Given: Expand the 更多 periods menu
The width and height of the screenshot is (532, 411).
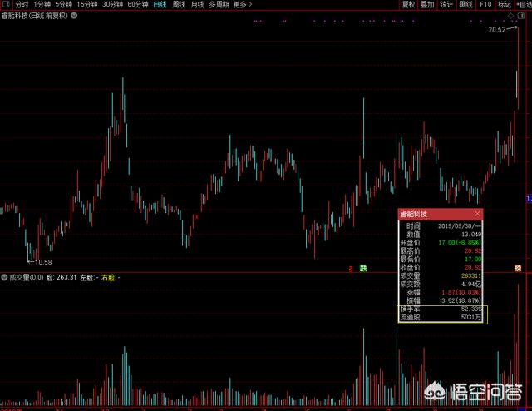Looking at the screenshot, I should (x=243, y=4).
